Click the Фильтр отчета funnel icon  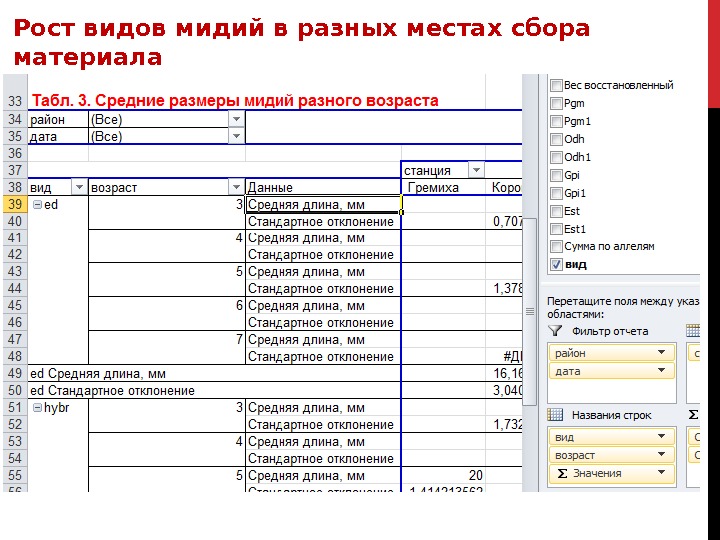click(555, 331)
